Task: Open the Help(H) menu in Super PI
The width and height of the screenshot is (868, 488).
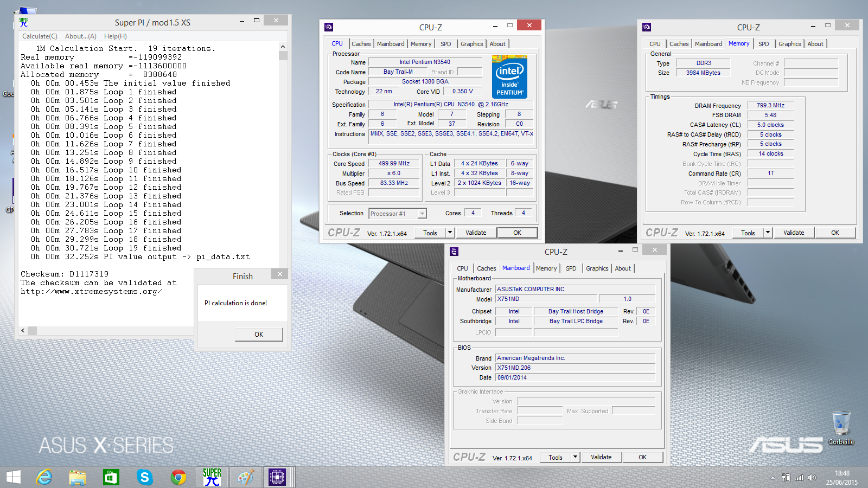Action: (116, 36)
